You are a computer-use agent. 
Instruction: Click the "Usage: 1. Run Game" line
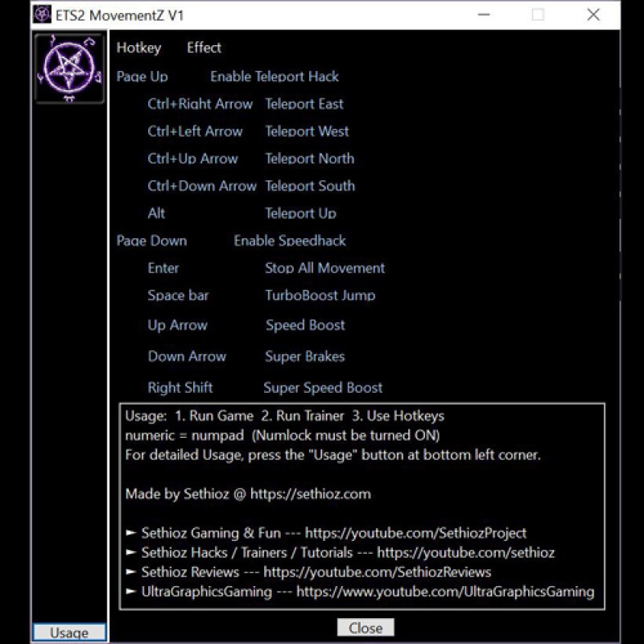285,416
